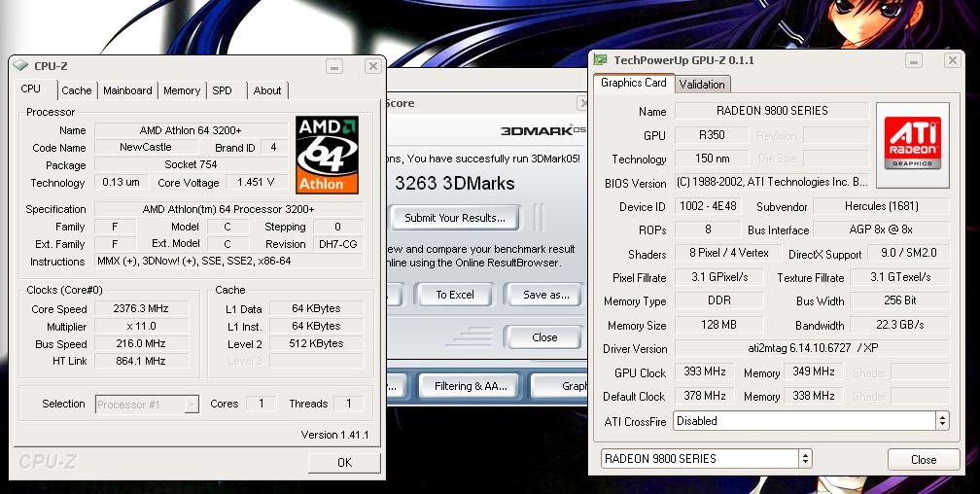Click the AMD Athlon 64 logo
980x494 pixels.
(327, 154)
